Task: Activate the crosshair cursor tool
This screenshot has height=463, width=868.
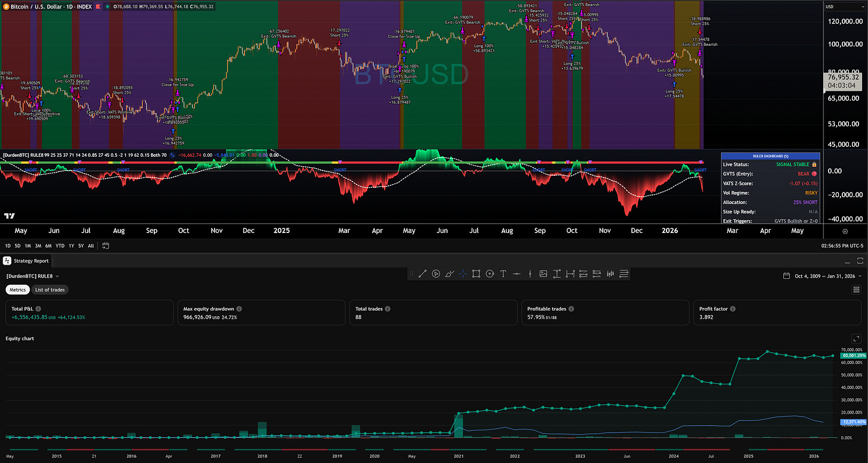Action: (463, 274)
